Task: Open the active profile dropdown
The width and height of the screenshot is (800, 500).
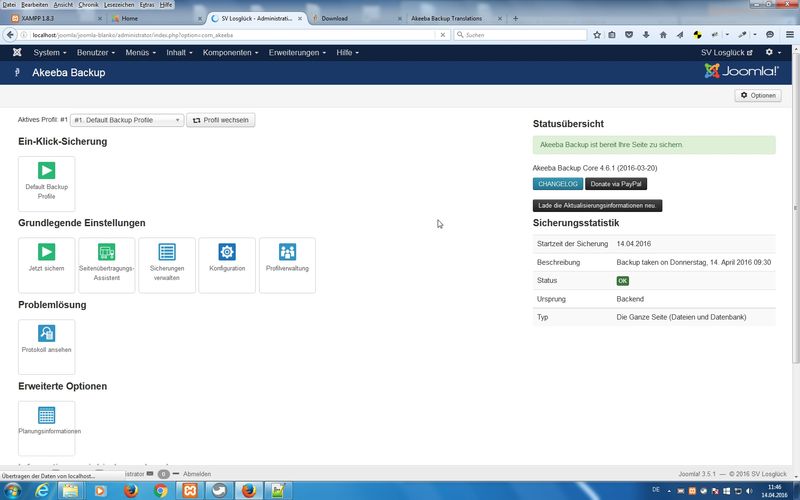Action: pos(127,120)
